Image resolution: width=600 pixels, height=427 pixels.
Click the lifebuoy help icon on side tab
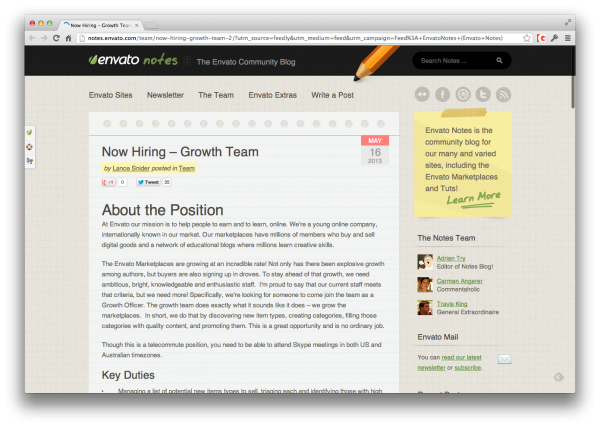click(29, 147)
